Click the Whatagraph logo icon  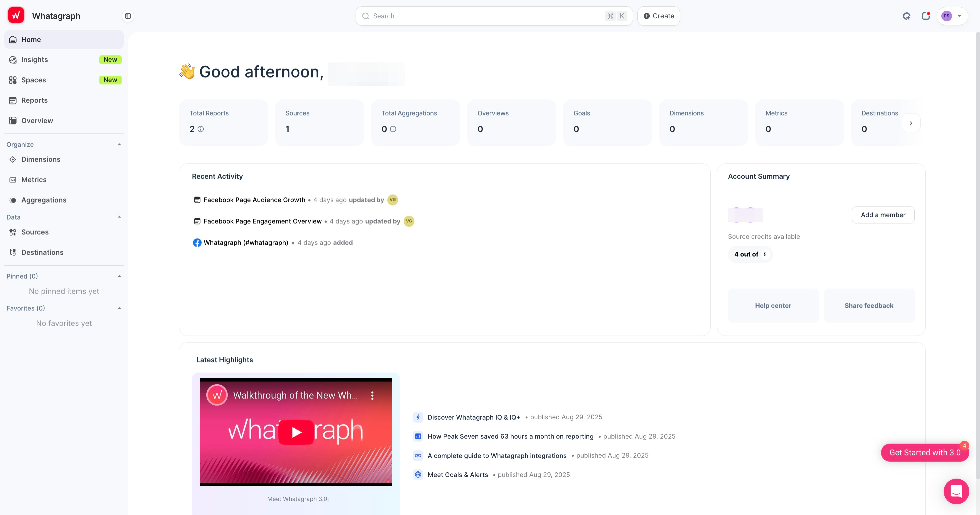tap(16, 16)
